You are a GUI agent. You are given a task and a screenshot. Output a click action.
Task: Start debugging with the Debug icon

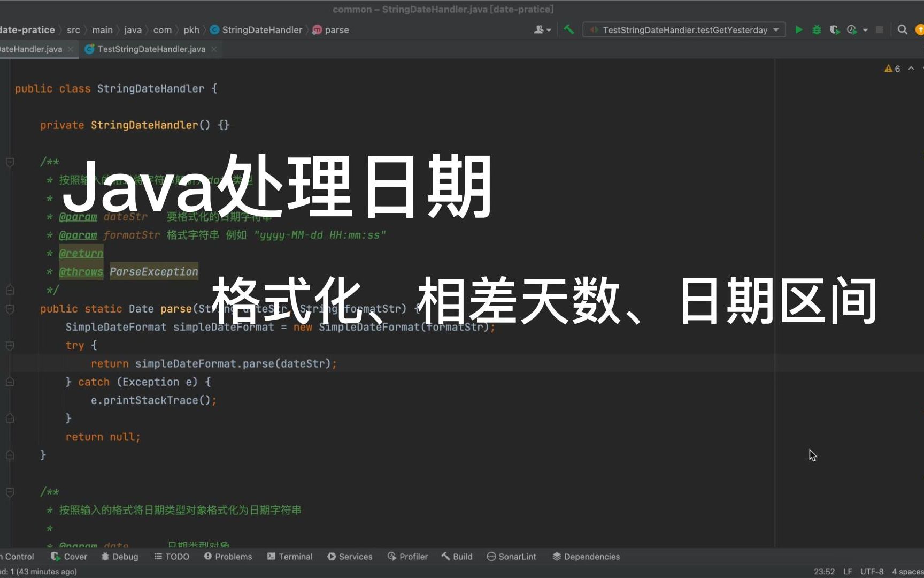(x=816, y=30)
